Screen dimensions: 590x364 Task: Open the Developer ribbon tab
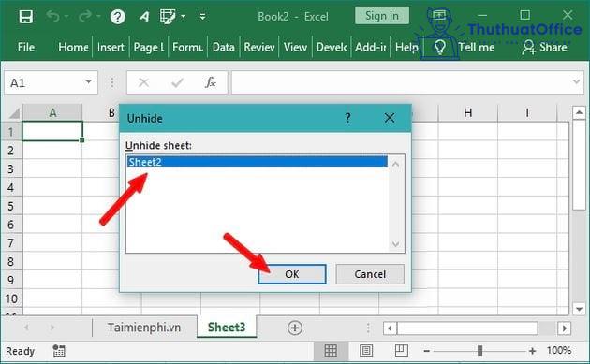(332, 47)
